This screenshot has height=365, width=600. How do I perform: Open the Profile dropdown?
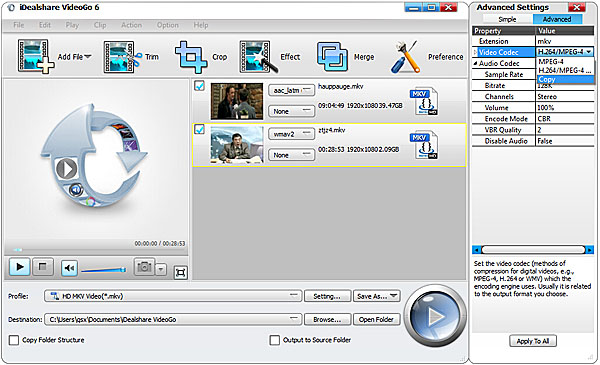pyautogui.click(x=173, y=296)
